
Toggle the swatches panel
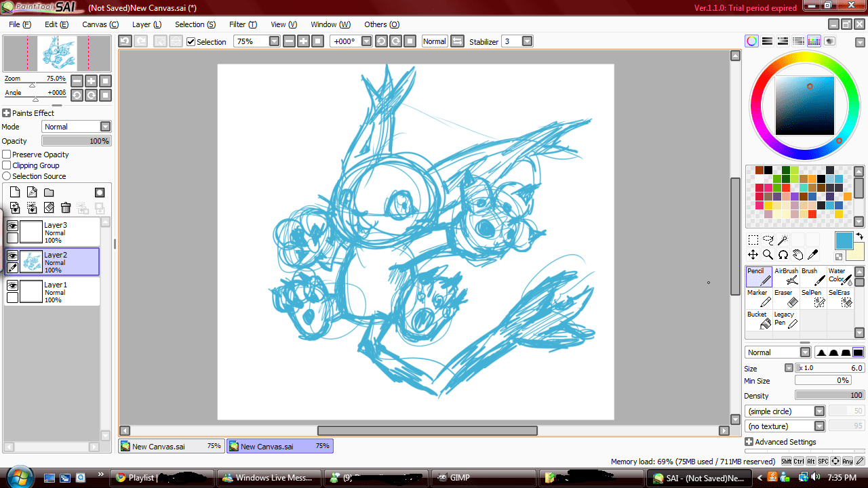pos(814,41)
